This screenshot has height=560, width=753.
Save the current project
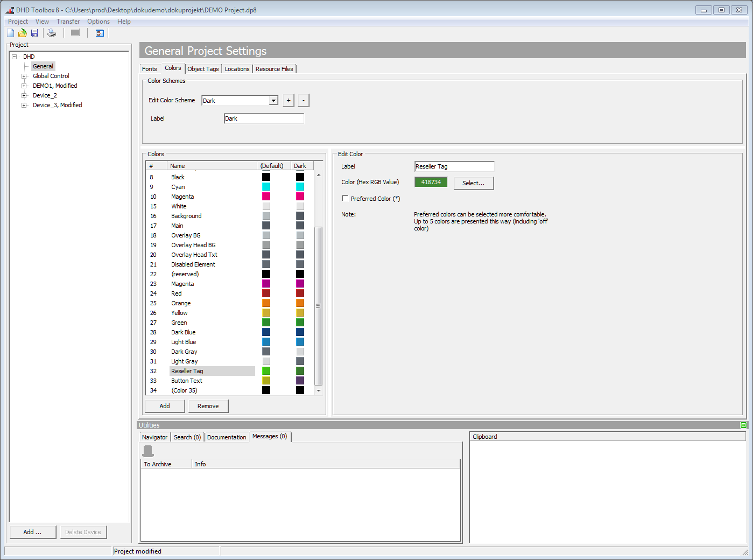34,33
